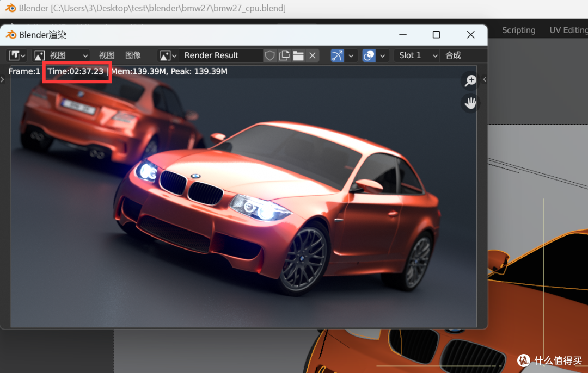588x373 pixels.
Task: Open the 视图 mode dropdown
Action: tap(62, 55)
